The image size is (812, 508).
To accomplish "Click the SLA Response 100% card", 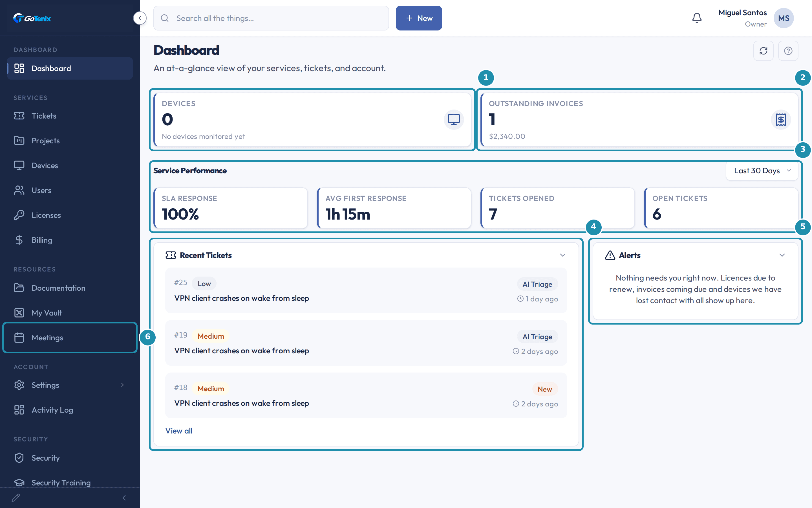I will 231,208.
